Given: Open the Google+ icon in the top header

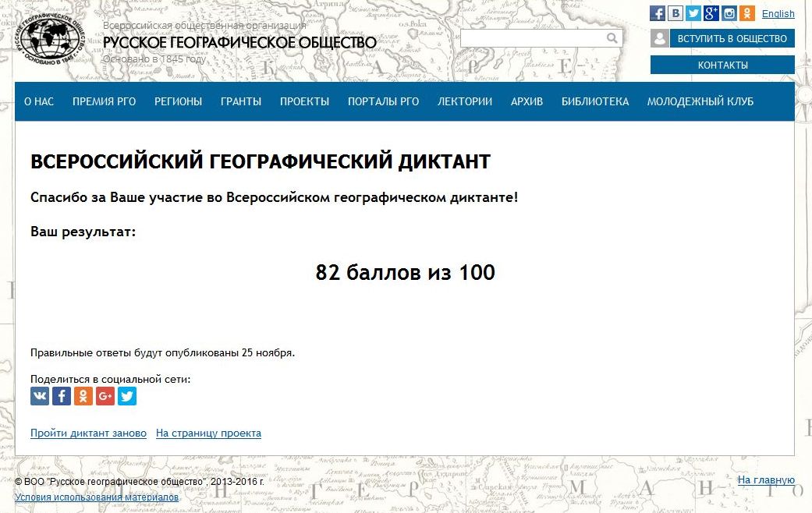Looking at the screenshot, I should (x=711, y=13).
